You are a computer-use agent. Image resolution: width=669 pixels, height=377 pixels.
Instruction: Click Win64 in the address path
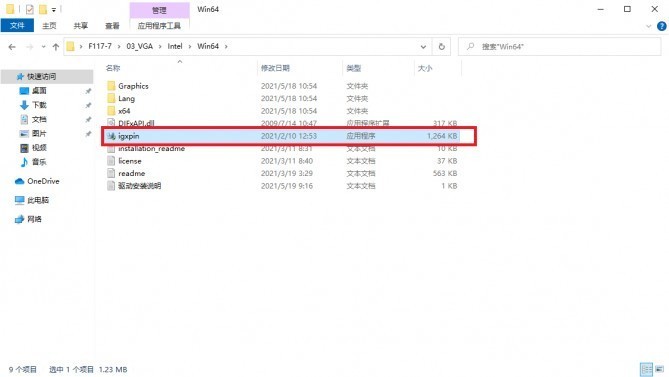pyautogui.click(x=208, y=46)
